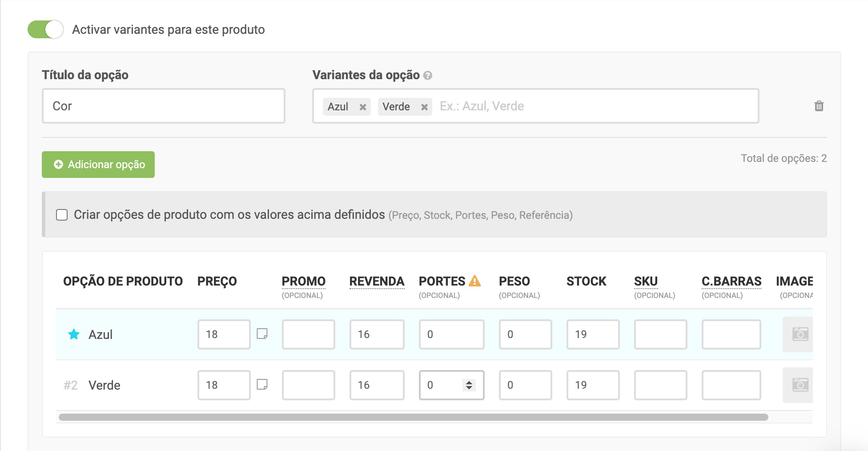Viewport: 868px width, 451px height.
Task: Click the warning icon next to PORTES
Action: pyautogui.click(x=475, y=281)
